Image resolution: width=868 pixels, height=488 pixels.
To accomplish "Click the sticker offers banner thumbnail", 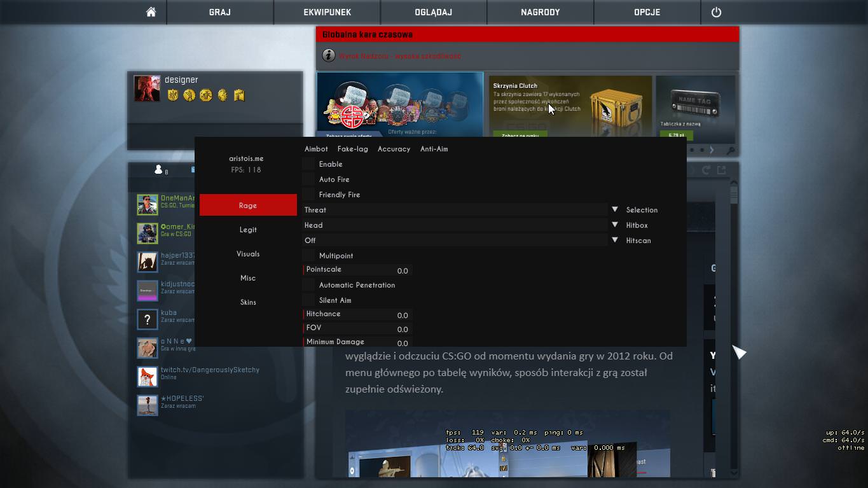I will (400, 105).
